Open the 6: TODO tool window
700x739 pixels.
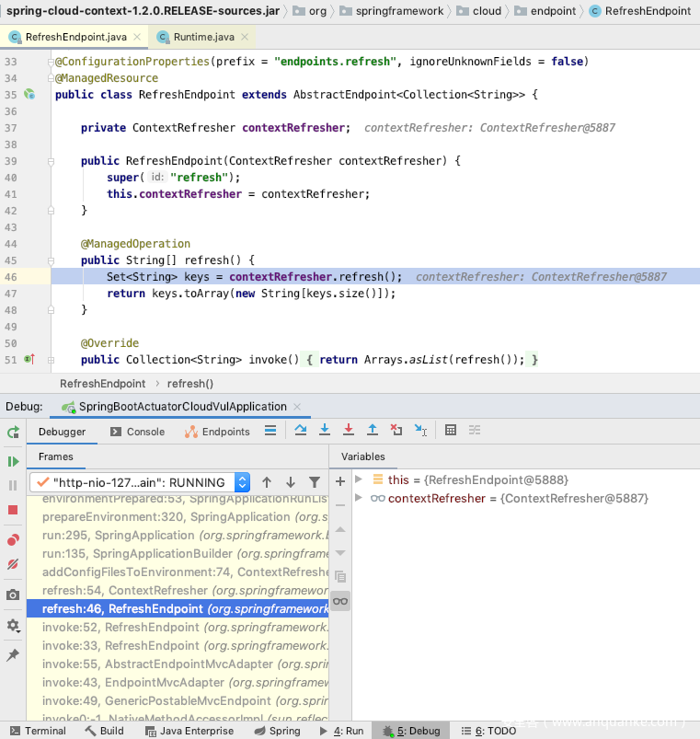488,731
